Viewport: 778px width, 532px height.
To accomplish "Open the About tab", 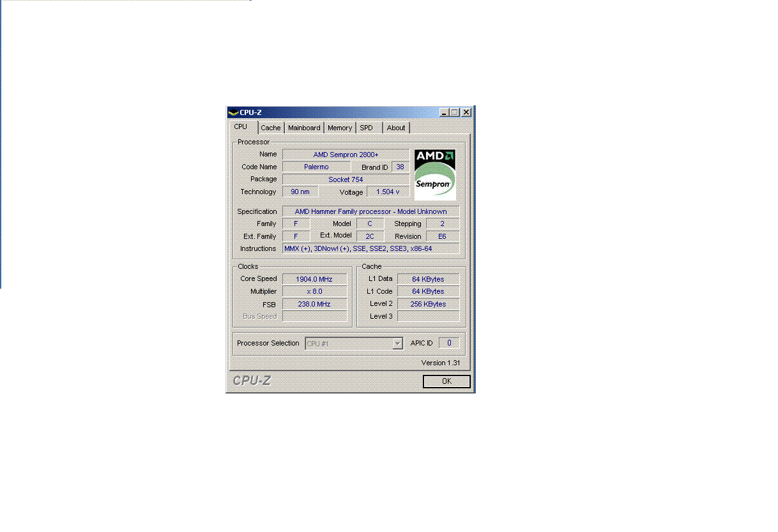I will tap(396, 128).
